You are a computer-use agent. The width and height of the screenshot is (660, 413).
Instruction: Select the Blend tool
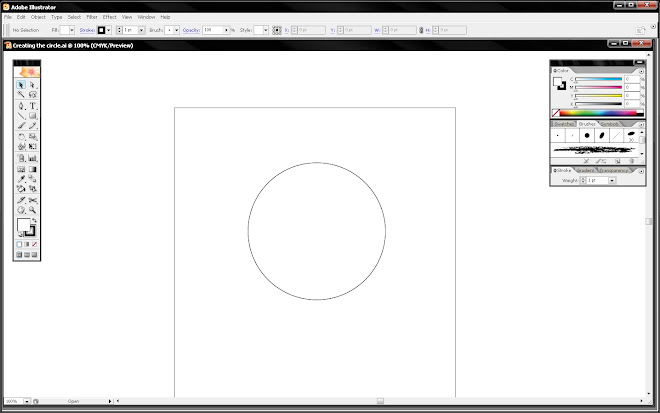click(32, 179)
